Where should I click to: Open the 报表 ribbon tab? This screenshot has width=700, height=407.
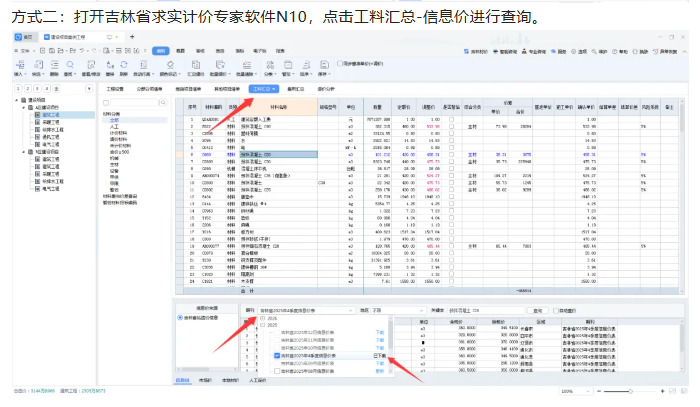tap(280, 51)
